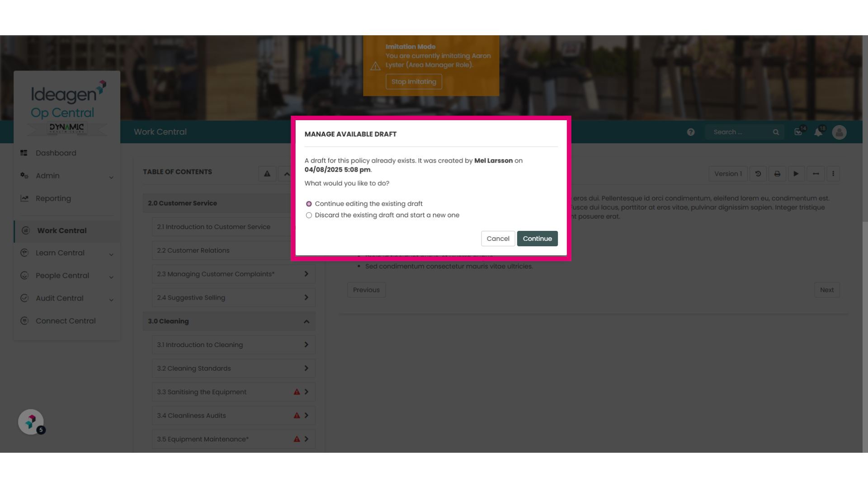Click Stop Imitating button
868x488 pixels.
click(414, 82)
